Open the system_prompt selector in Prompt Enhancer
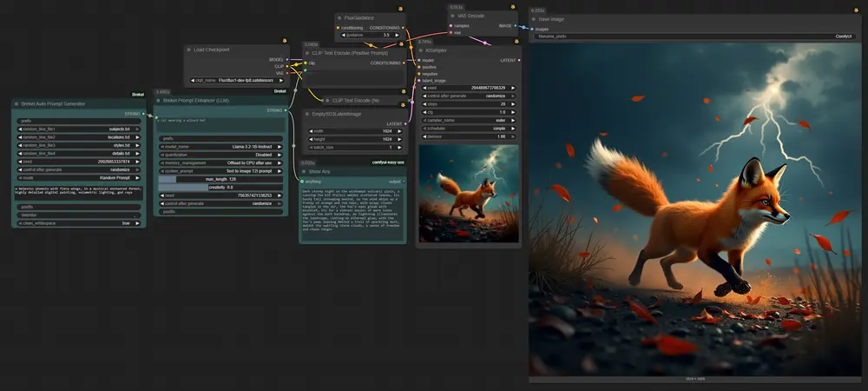This screenshot has height=391, width=868. [x=222, y=170]
